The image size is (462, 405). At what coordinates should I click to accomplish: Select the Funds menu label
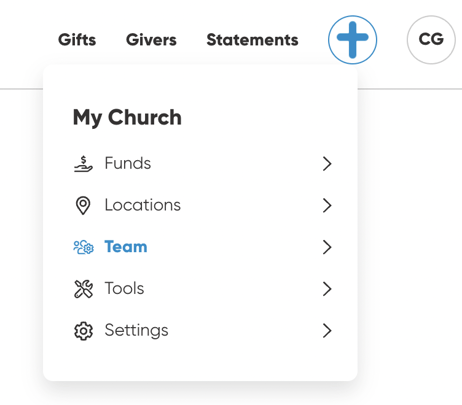128,163
